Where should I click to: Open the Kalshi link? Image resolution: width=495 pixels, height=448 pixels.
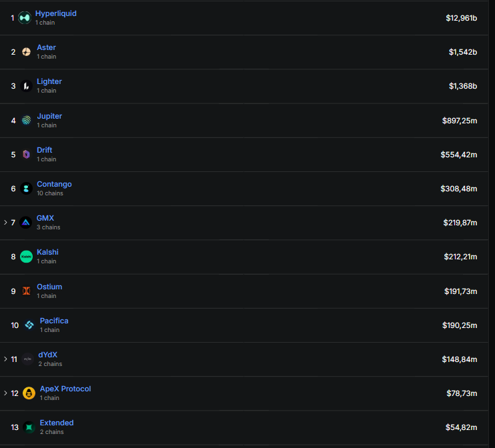[x=47, y=252]
